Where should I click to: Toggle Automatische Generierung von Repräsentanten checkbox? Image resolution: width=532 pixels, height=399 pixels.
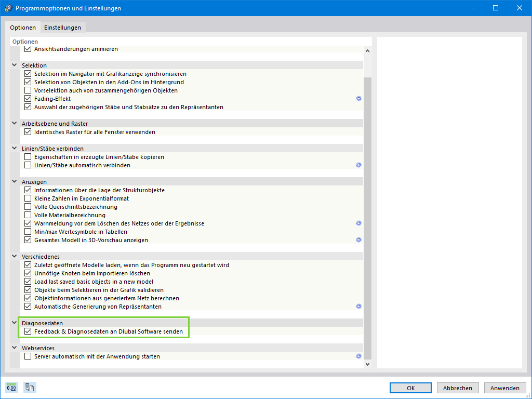28,307
